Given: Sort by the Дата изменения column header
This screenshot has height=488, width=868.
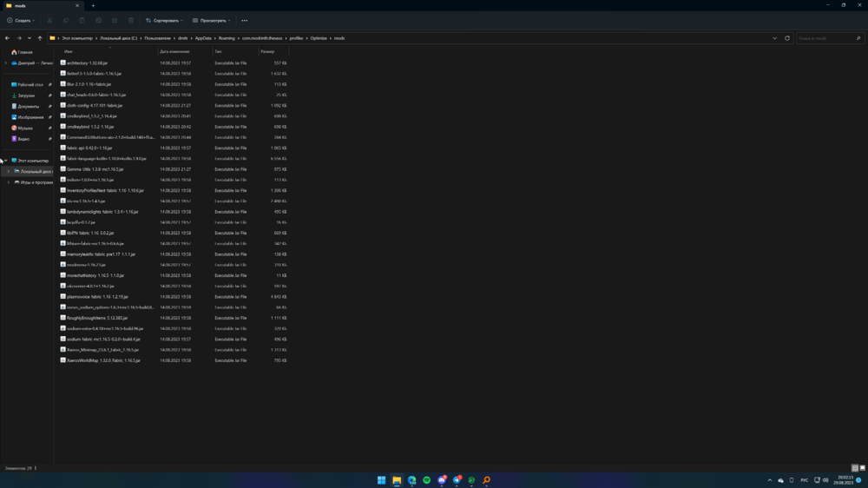Looking at the screenshot, I should pos(185,51).
